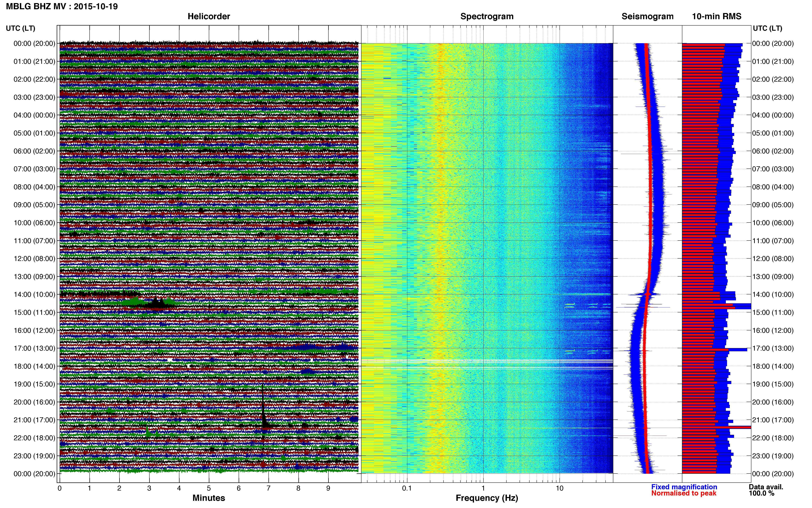Click the '1' frequency tick label

483,488
